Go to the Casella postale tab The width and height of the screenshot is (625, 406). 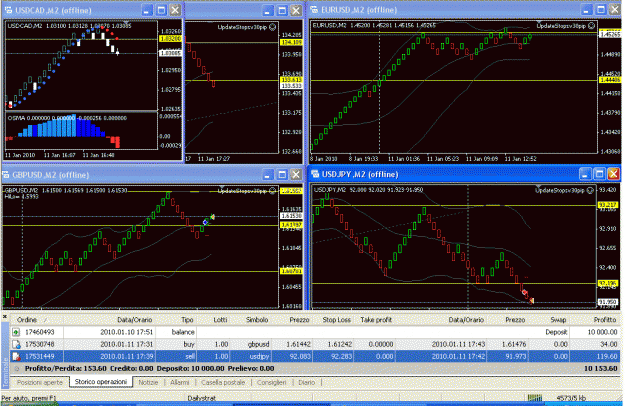point(223,382)
